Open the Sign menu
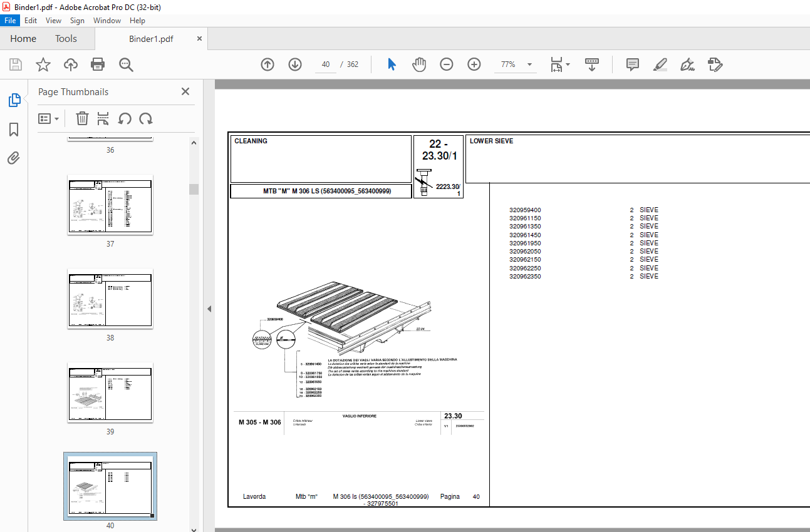This screenshot has height=532, width=810. (77, 21)
